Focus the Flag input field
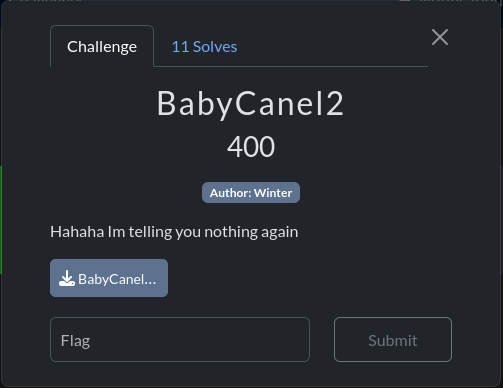 pyautogui.click(x=180, y=339)
